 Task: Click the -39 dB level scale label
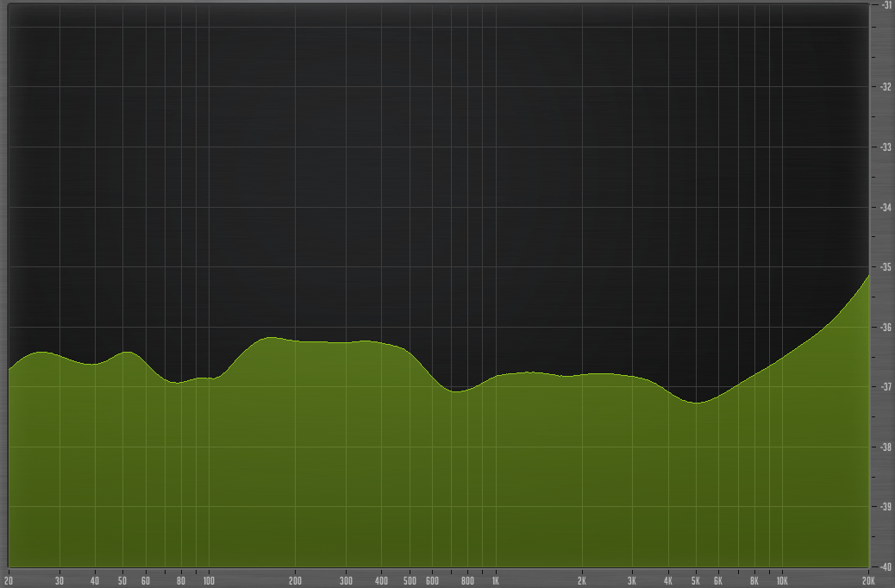pos(886,506)
